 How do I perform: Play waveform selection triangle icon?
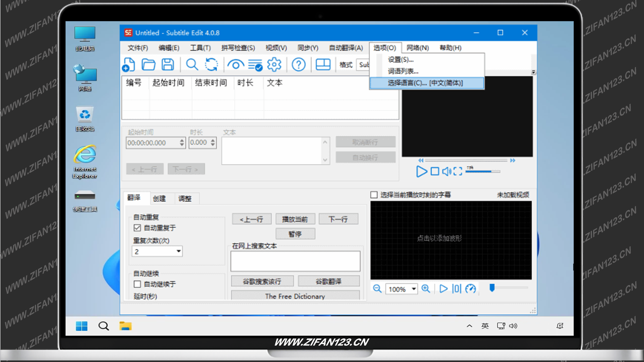tap(444, 288)
